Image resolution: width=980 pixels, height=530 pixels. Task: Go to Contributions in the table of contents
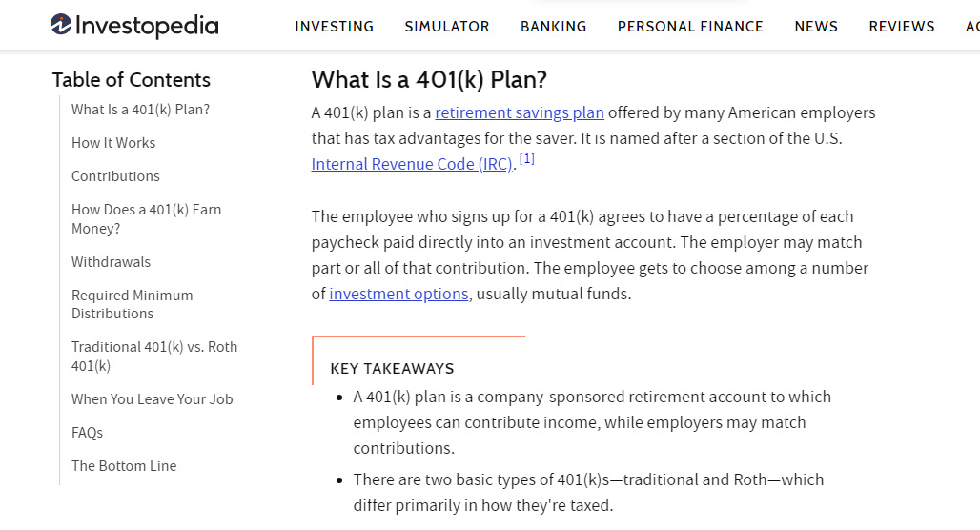click(115, 176)
